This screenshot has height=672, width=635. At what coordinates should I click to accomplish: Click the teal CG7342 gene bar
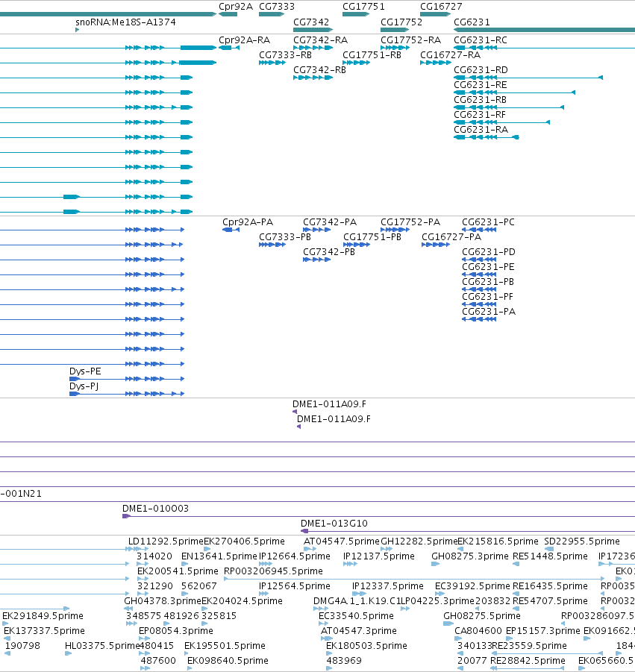click(313, 30)
